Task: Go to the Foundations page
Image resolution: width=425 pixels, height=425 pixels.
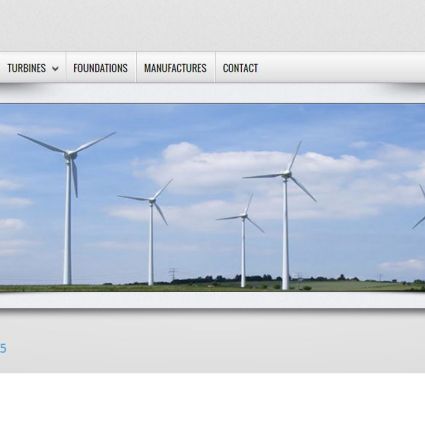Action: coord(101,68)
